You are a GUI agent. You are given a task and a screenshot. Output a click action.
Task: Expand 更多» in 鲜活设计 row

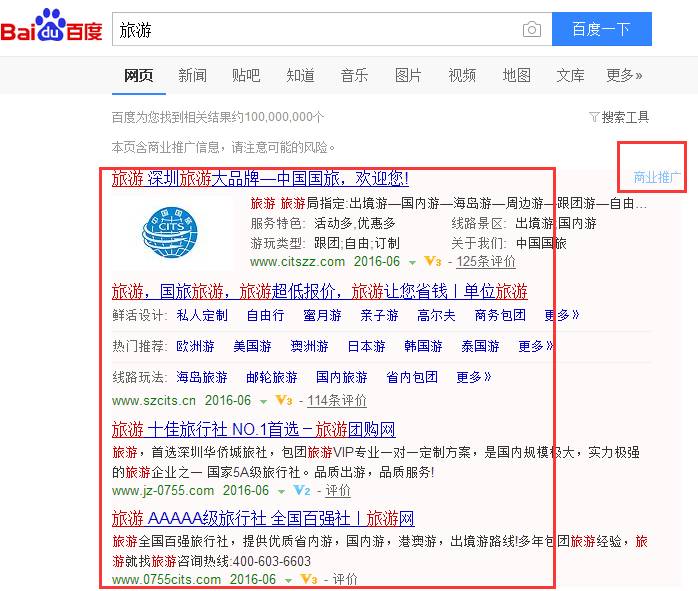(562, 316)
